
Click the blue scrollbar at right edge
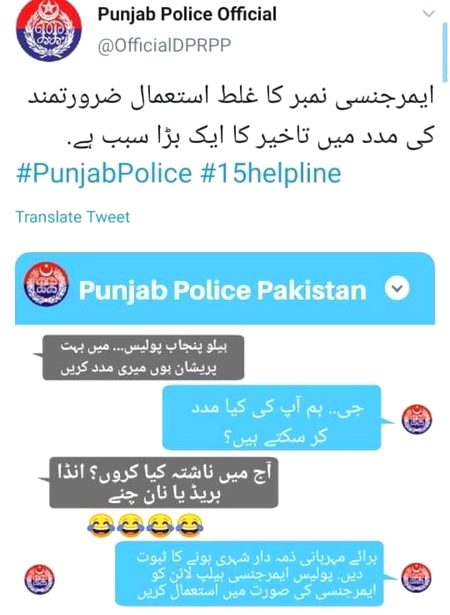pos(445,50)
